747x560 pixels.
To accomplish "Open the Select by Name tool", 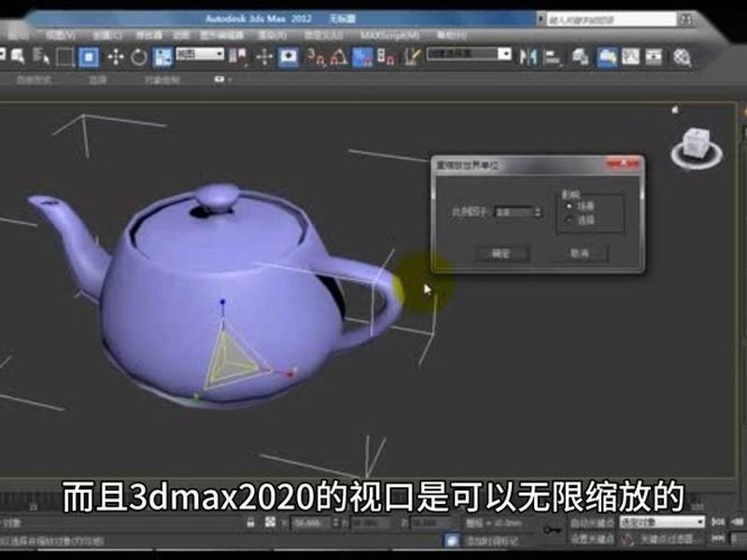I will click(41, 57).
